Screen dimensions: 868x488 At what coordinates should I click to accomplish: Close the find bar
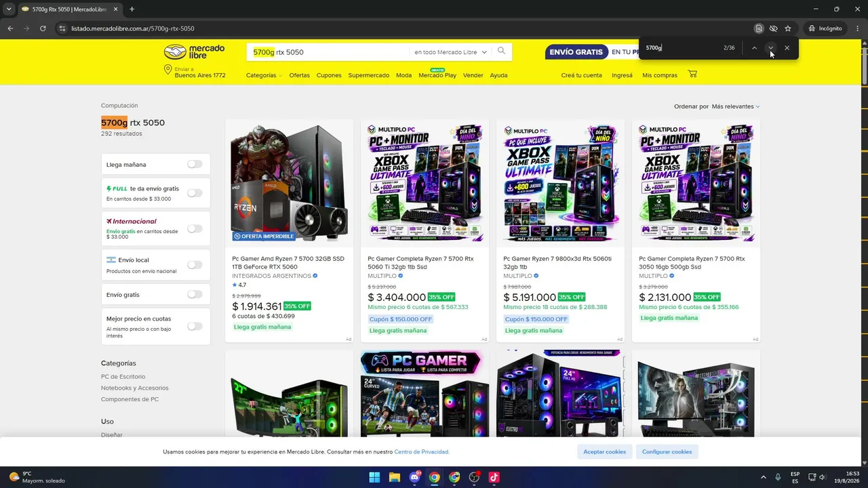[x=787, y=47]
